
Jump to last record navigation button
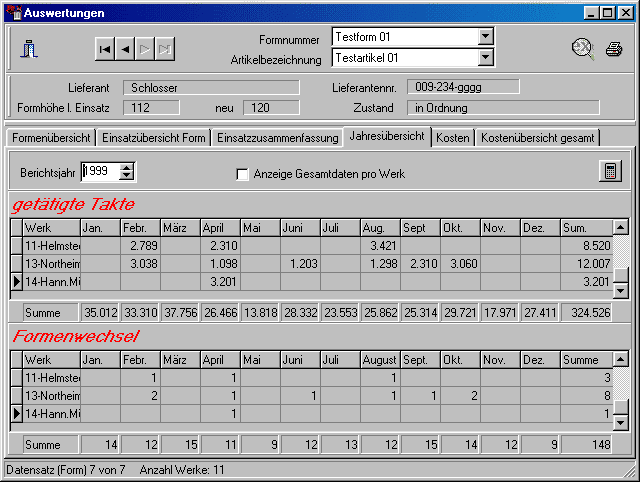tap(165, 48)
